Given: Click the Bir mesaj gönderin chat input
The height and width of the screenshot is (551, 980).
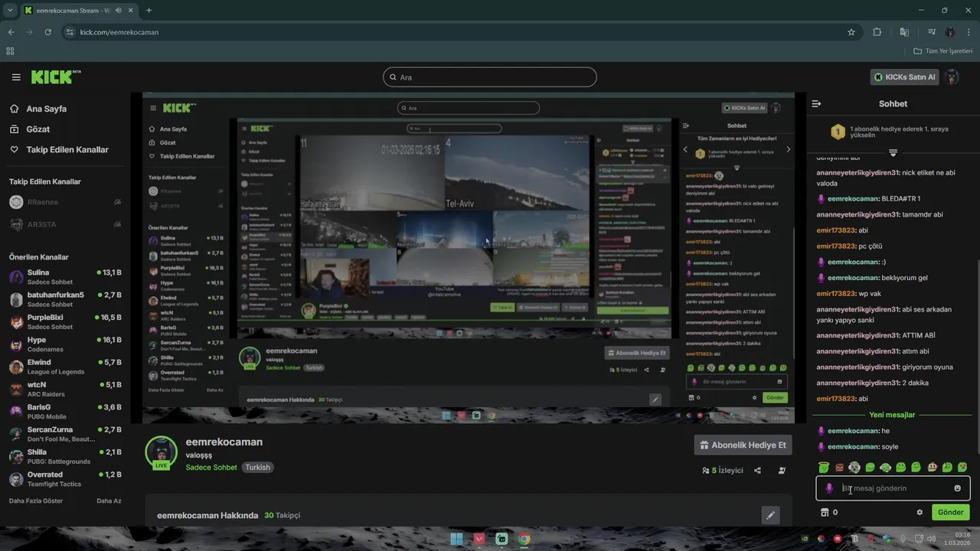Looking at the screenshot, I should click(x=893, y=488).
